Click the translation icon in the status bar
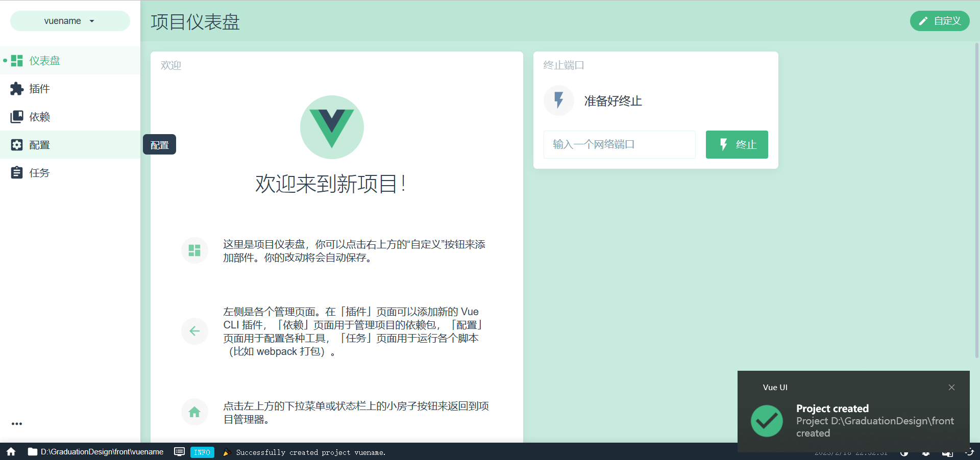This screenshot has height=460, width=980. pos(947,453)
